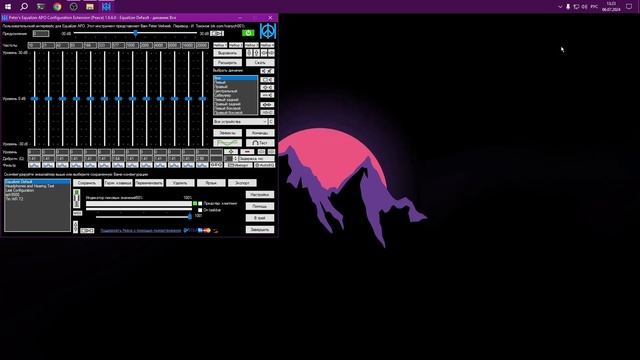640x360 pixels.
Task: Click the В трей (to tray) button
Action: (x=260, y=218)
